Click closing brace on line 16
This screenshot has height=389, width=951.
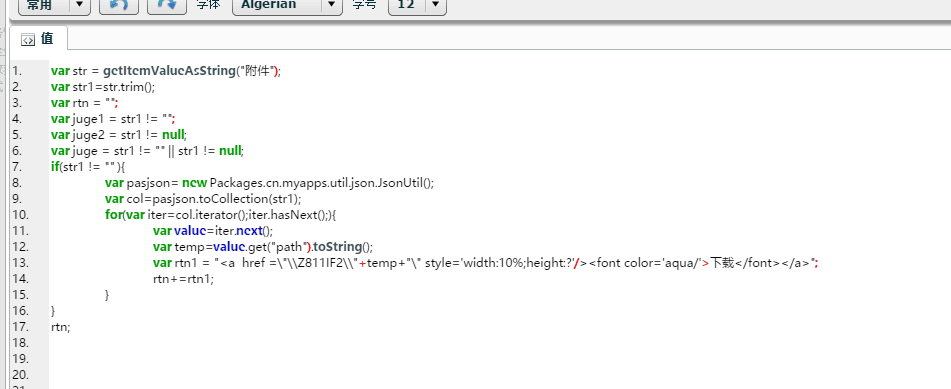(x=53, y=311)
